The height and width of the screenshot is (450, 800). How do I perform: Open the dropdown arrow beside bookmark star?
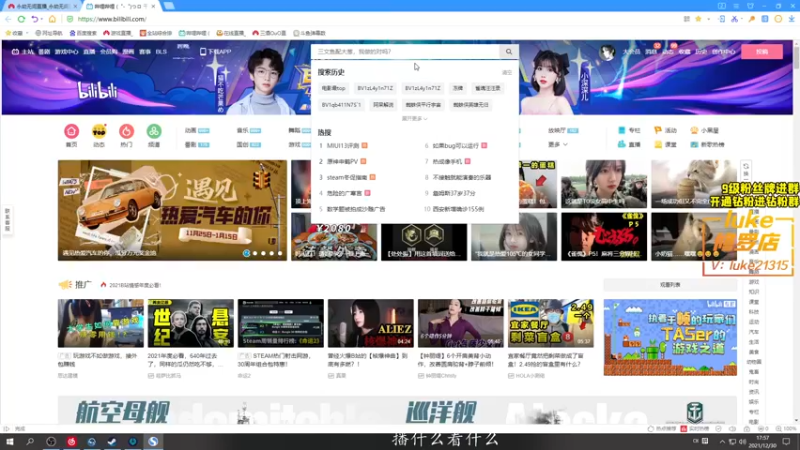tap(707, 19)
